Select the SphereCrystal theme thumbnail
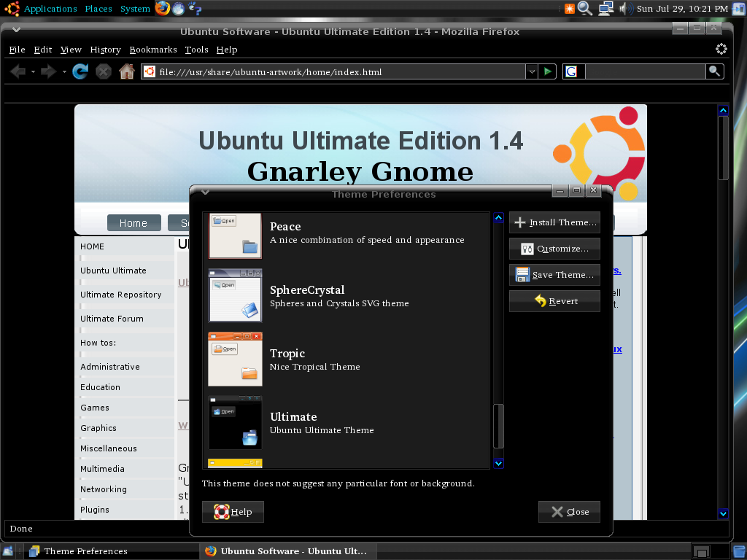Screen dimensions: 747x560 (235, 295)
